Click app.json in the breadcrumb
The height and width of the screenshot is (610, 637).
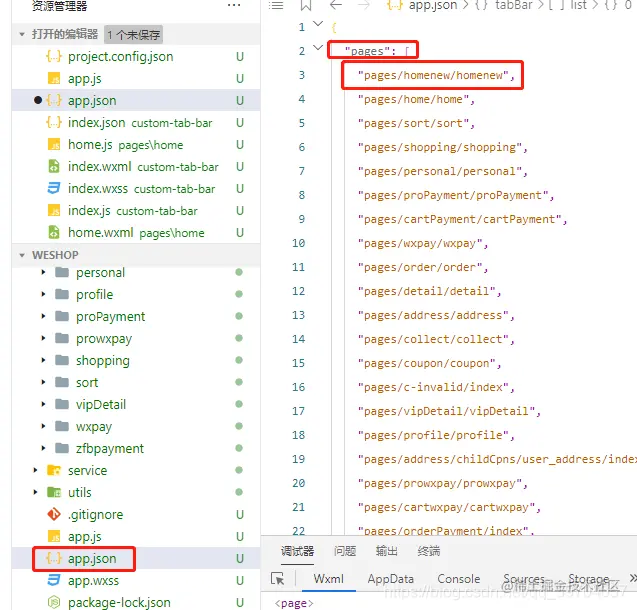point(433,5)
